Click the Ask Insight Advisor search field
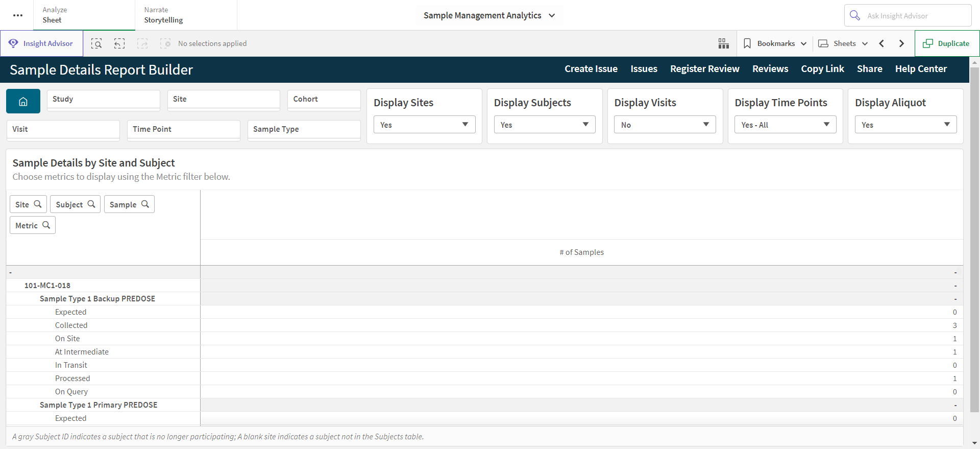 click(x=908, y=15)
